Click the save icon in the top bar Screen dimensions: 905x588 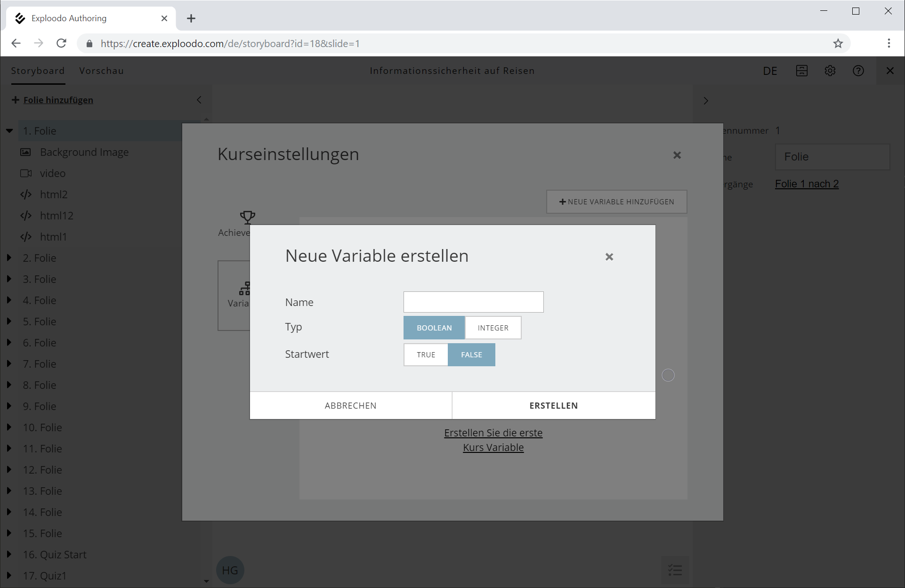[801, 71]
